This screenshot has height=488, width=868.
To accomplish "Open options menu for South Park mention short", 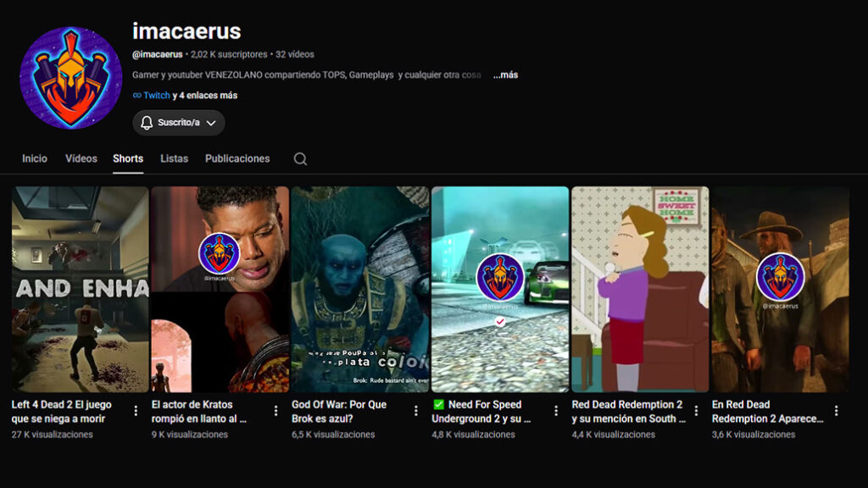I will 696,411.
